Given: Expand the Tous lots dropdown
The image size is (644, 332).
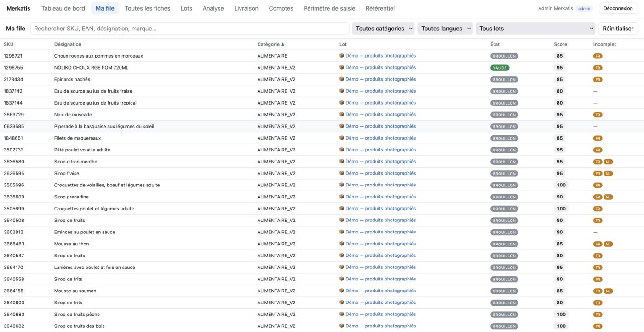Looking at the screenshot, I should pyautogui.click(x=535, y=29).
